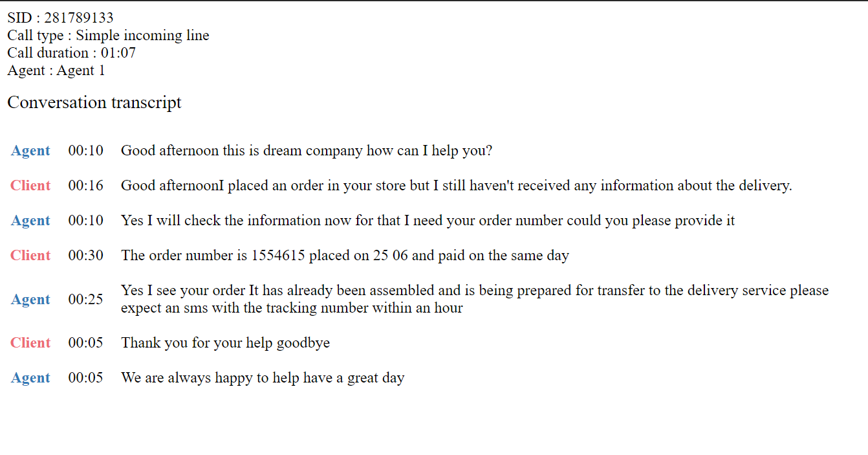Image resolution: width=868 pixels, height=455 pixels.
Task: Click the SID number 281789133
Action: coord(78,17)
